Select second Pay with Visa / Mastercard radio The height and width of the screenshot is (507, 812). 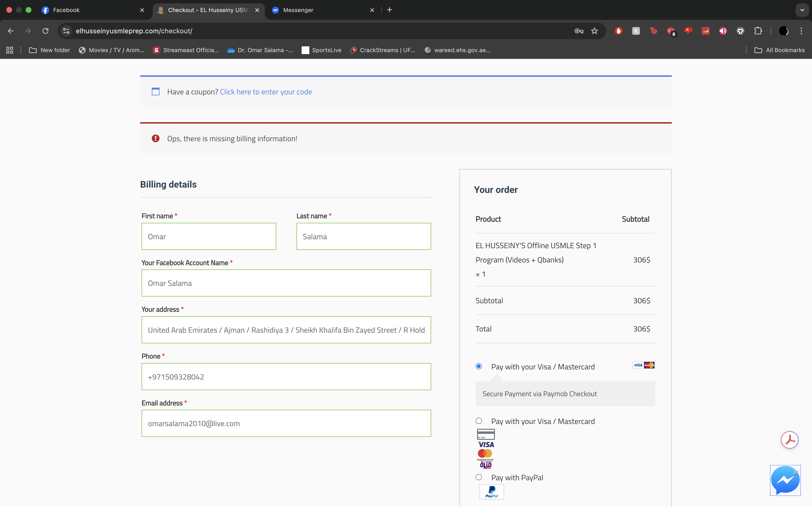coord(479,421)
